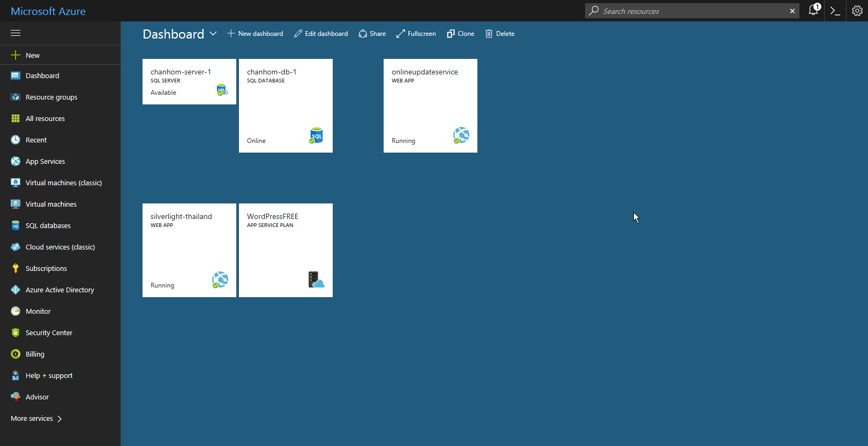The image size is (868, 446).
Task: Open the chanhom-db-1 tile title
Action: tap(272, 72)
